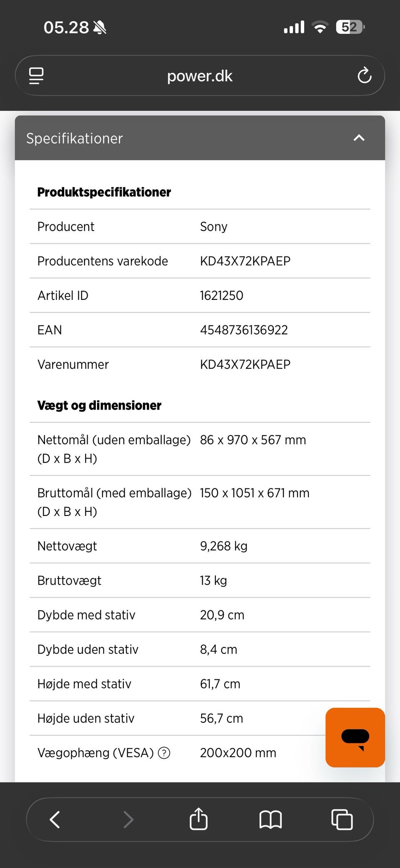Tap the silent mode bell icon
This screenshot has width=400, height=868.
100,28
